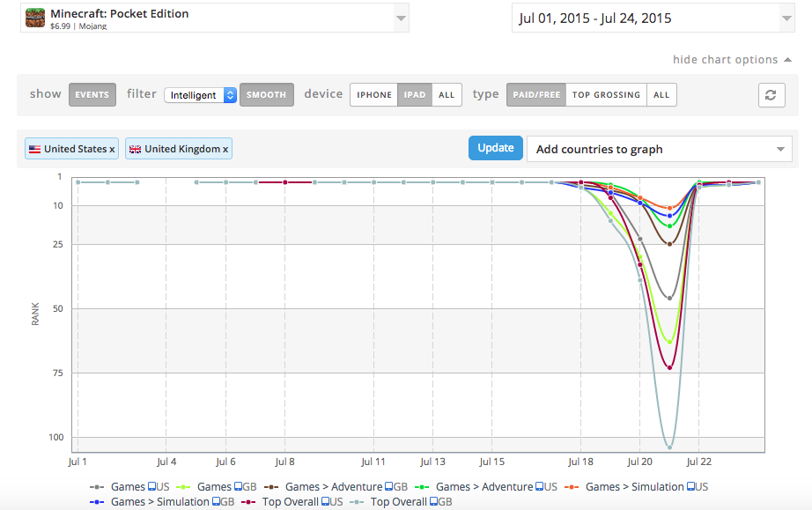
Task: Remove United Kingdom country tag
Action: (225, 150)
